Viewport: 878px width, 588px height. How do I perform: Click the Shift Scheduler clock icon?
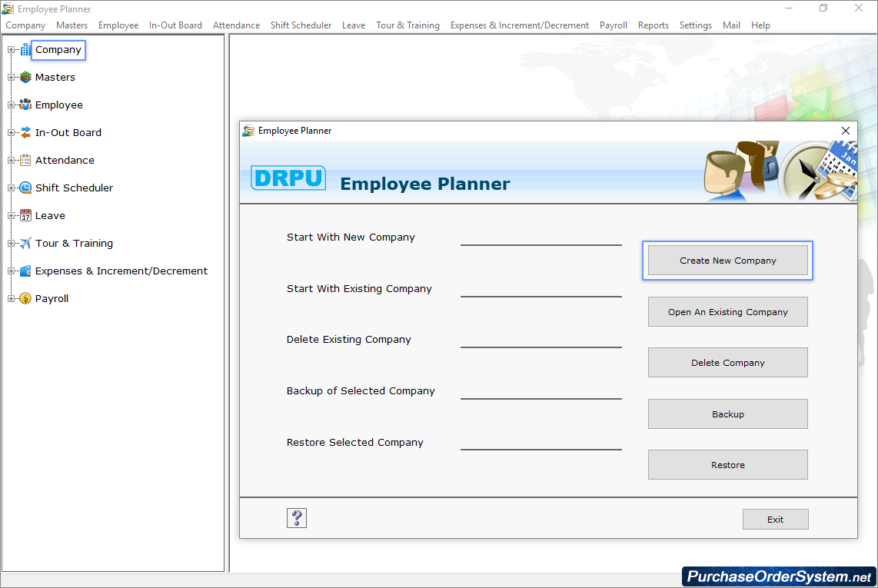[x=26, y=188]
